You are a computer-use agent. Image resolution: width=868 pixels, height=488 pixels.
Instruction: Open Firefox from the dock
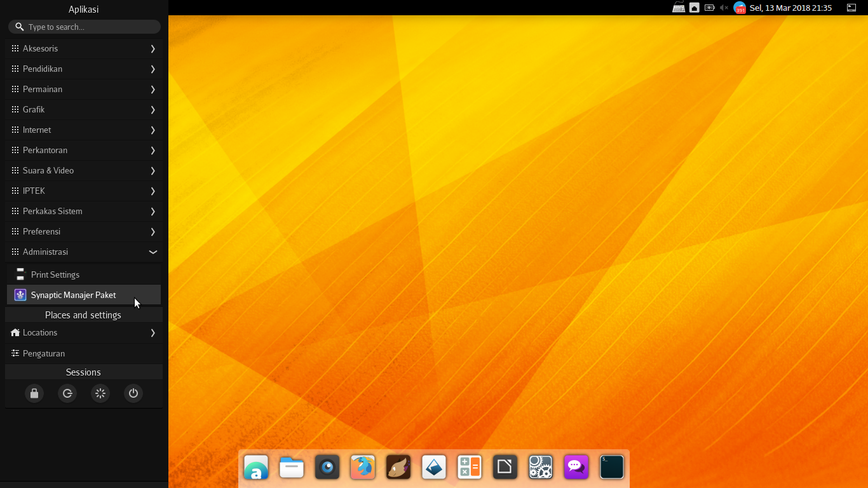pos(363,468)
